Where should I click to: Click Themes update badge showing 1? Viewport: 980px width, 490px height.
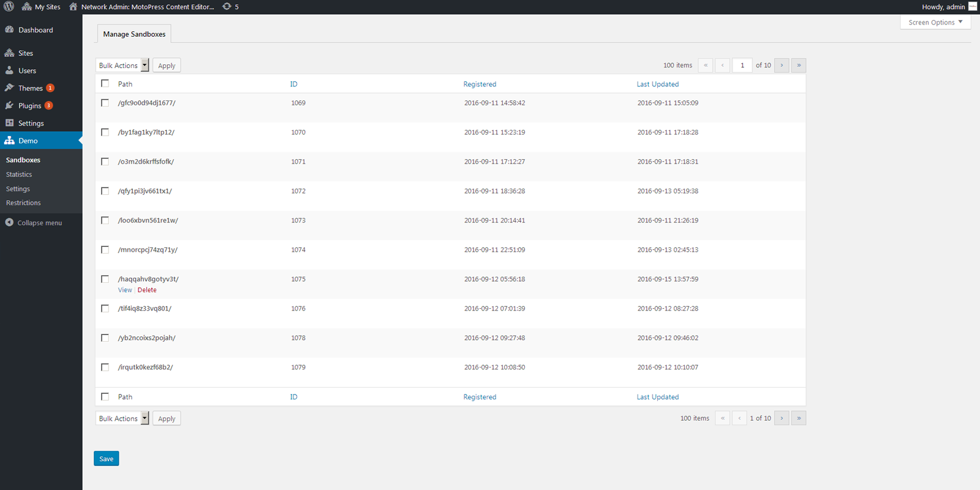coord(50,88)
